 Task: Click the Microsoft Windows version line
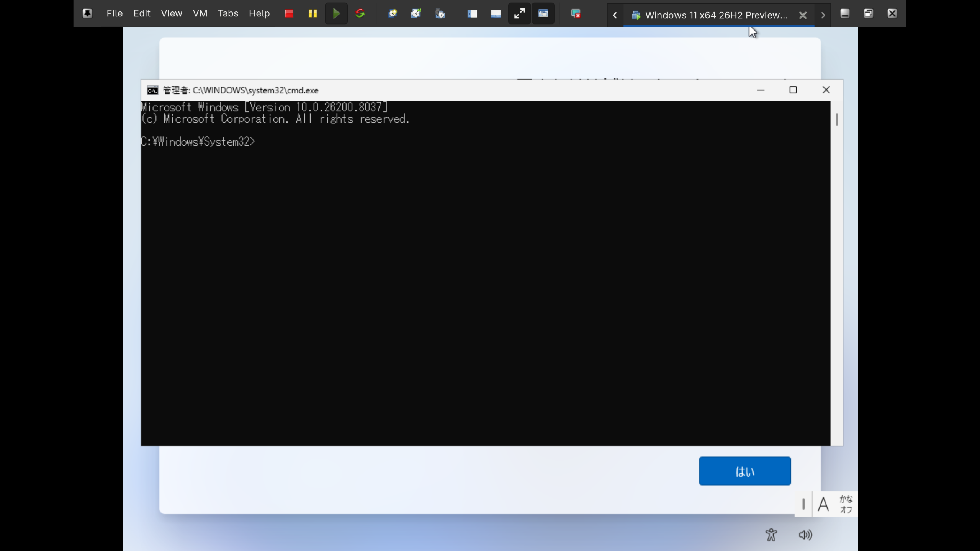pyautogui.click(x=265, y=107)
